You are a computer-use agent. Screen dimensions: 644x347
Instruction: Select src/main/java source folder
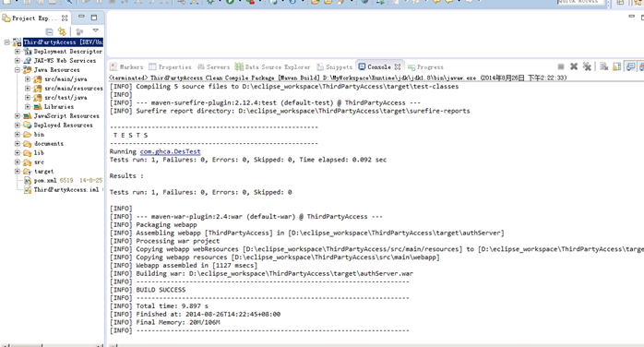pyautogui.click(x=66, y=78)
